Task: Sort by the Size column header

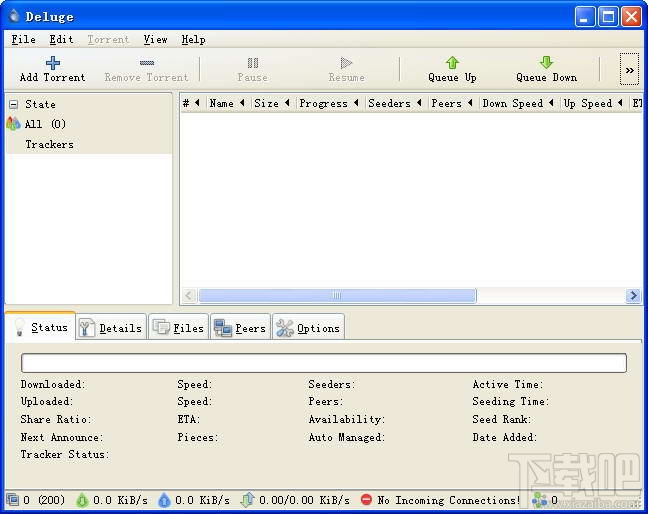Action: click(272, 103)
